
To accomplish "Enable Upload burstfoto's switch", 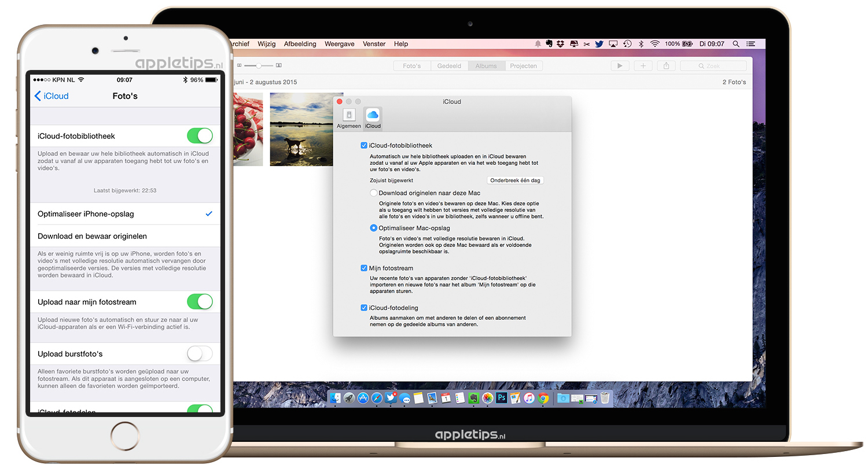I will pyautogui.click(x=200, y=354).
